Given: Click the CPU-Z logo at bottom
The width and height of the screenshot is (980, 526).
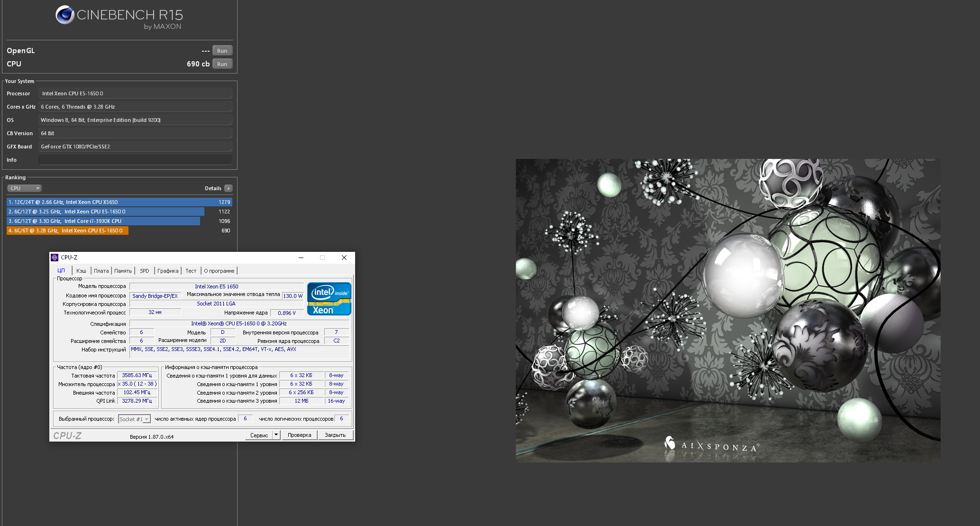Looking at the screenshot, I should (x=67, y=435).
